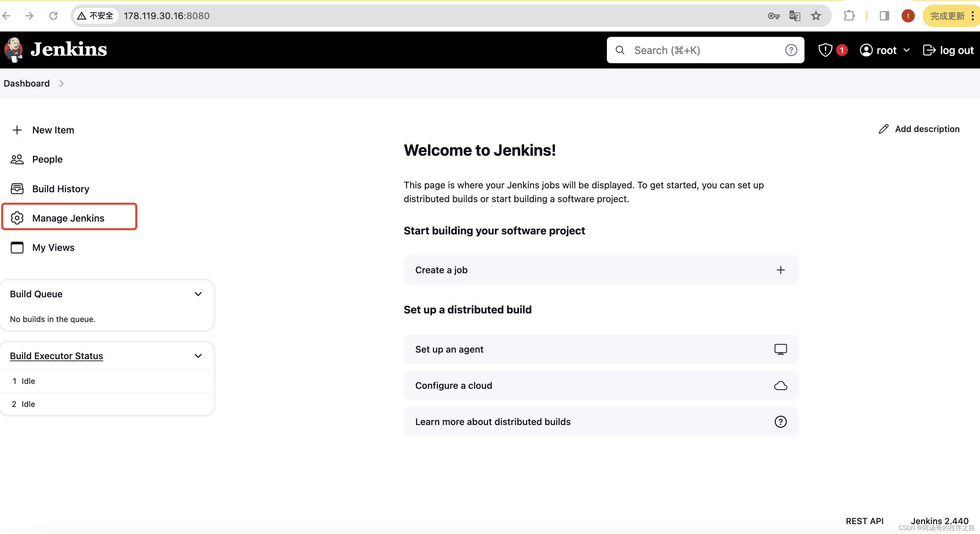Screen dimensions: 980x534
Task: Click the translate page icon
Action: [794, 15]
